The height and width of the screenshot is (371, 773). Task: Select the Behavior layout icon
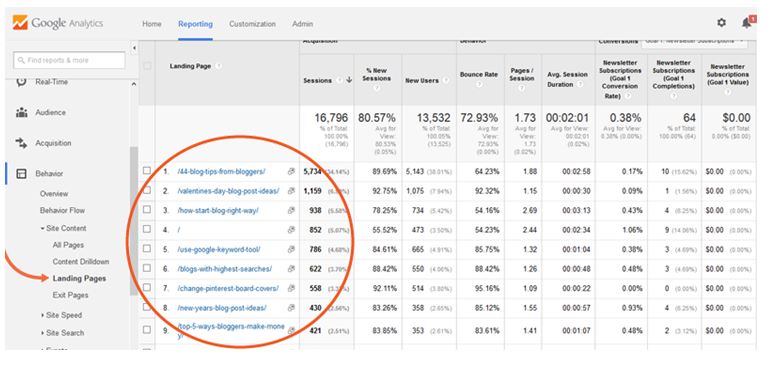pos(22,173)
